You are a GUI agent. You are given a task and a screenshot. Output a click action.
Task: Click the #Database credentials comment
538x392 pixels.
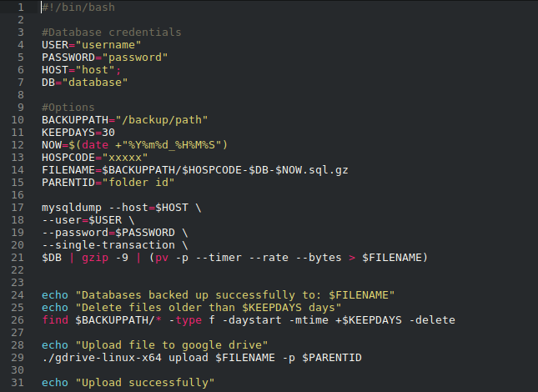click(x=111, y=33)
